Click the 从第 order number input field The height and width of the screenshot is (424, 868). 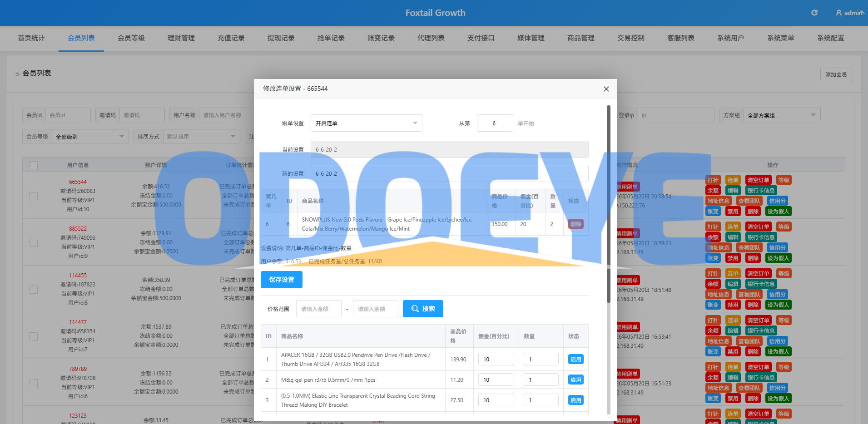(495, 123)
